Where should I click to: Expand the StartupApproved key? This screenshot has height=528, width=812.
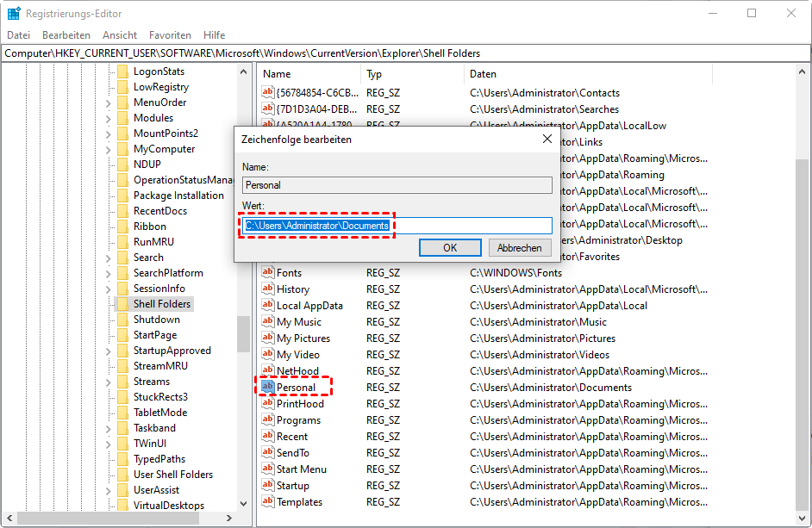(109, 351)
